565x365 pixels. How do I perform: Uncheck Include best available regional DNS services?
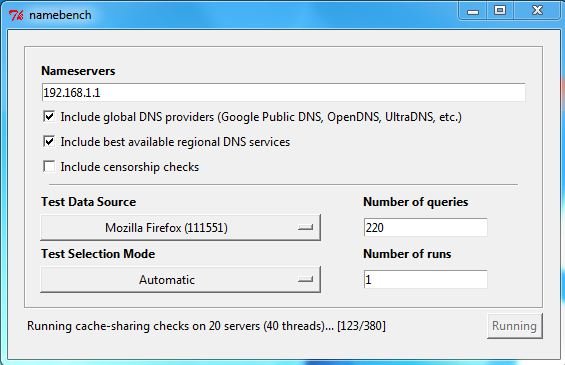49,142
